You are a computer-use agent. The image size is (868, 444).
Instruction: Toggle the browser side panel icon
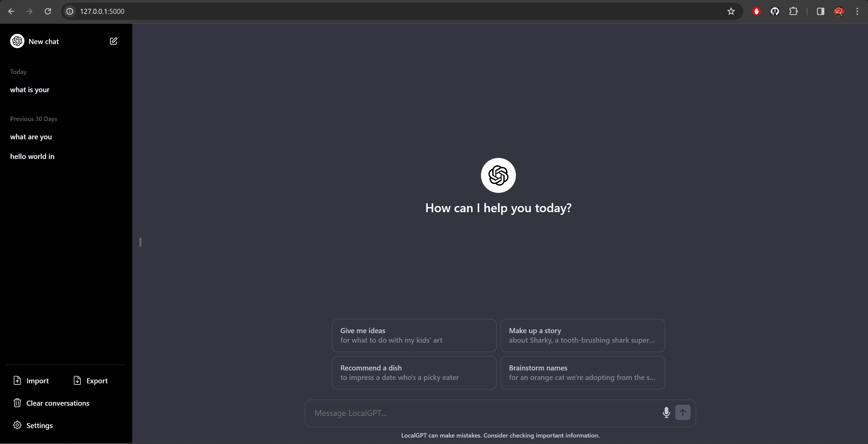coord(820,12)
